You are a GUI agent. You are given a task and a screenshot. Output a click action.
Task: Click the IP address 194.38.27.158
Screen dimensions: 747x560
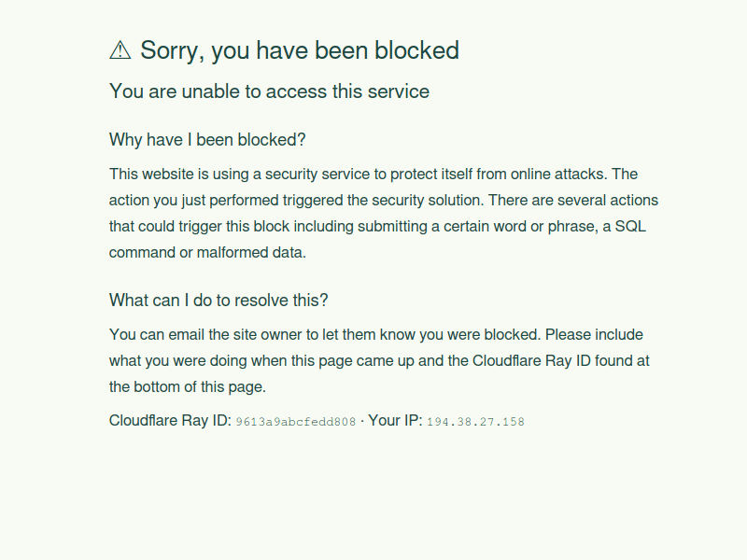pyautogui.click(x=475, y=422)
